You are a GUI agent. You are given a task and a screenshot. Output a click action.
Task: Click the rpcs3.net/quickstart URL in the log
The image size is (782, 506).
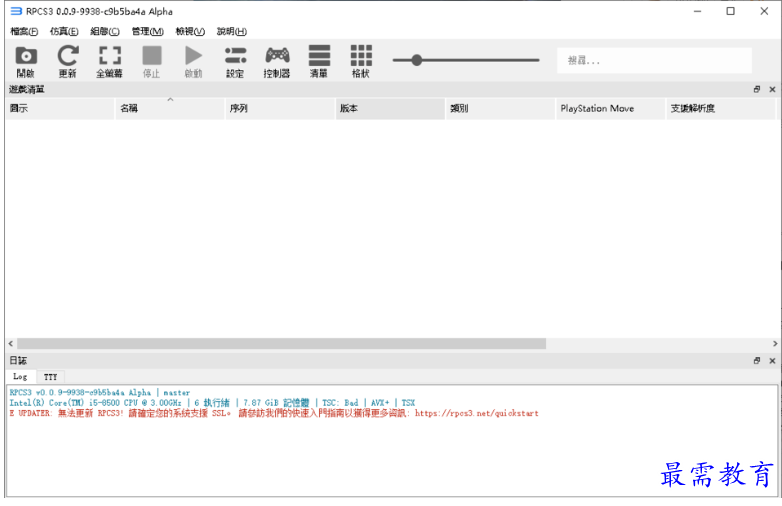(476, 413)
